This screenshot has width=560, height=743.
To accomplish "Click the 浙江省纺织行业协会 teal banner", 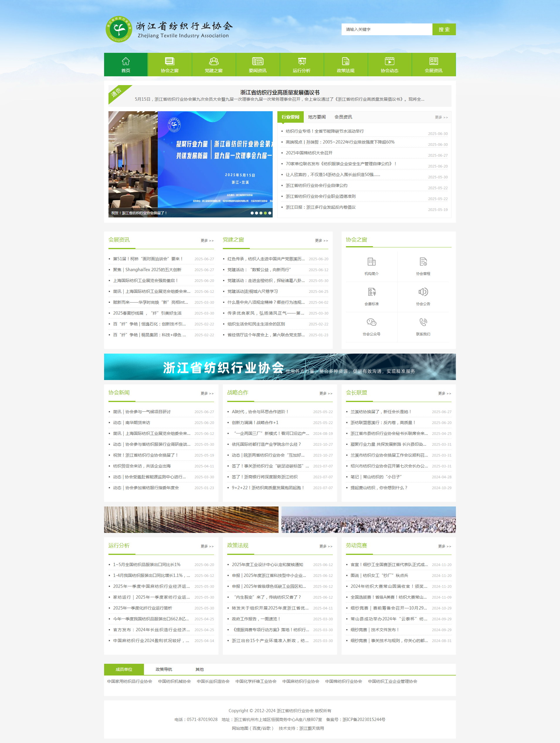I will pos(280,367).
